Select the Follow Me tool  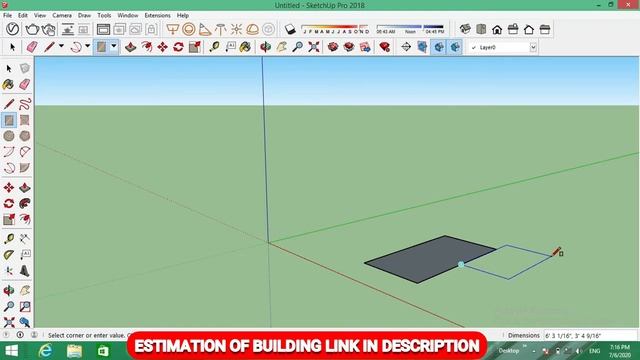click(25, 203)
